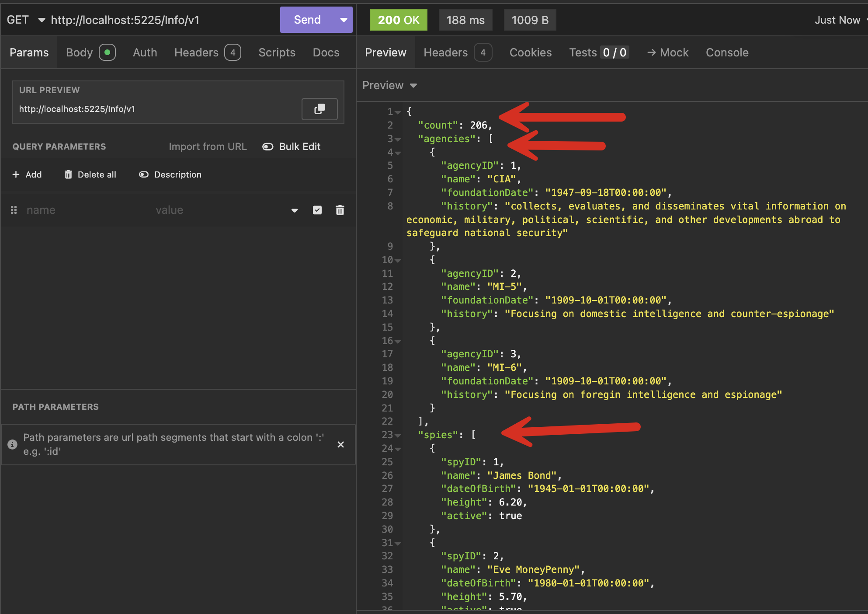Open the Preview mode dropdown in response panel

[x=413, y=86]
